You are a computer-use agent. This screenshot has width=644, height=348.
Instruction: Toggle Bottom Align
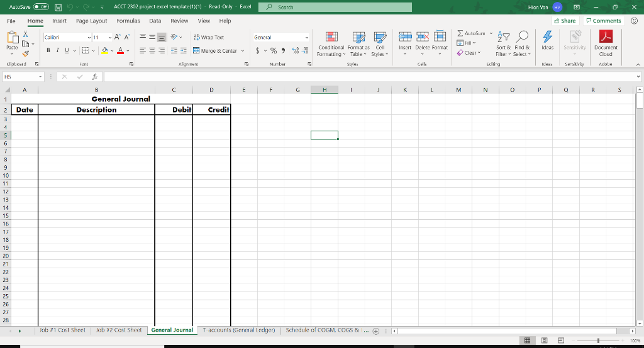[162, 37]
